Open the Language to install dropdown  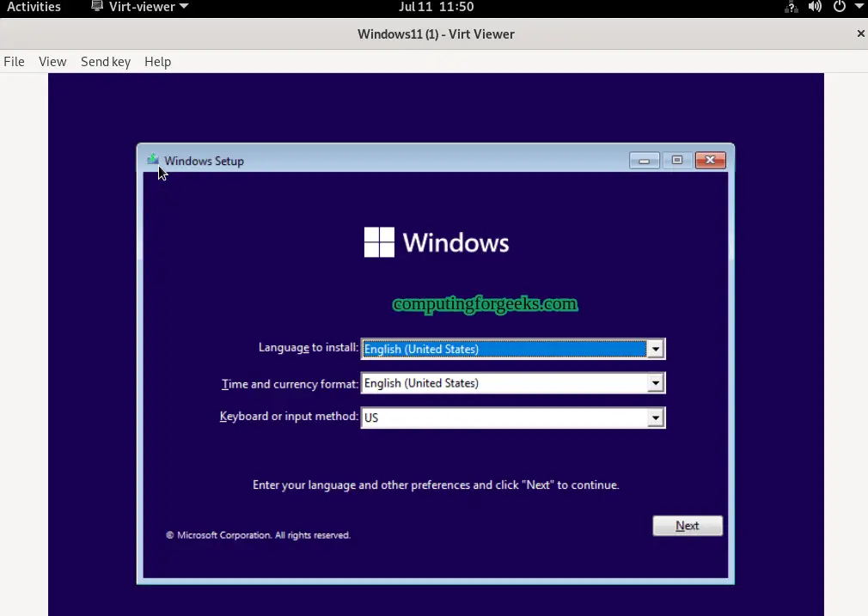(656, 349)
